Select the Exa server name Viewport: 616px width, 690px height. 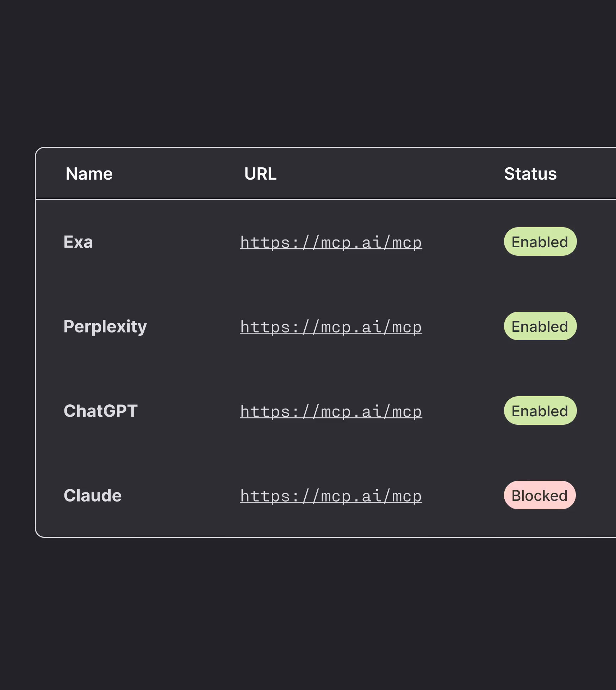pos(78,242)
